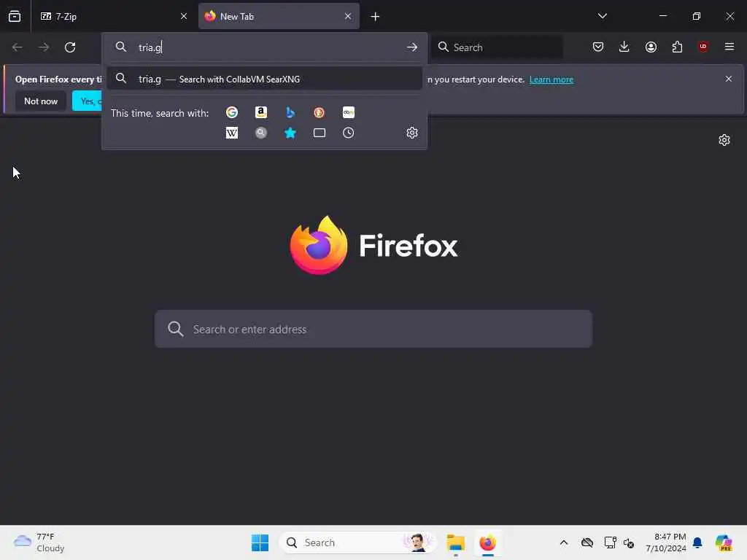
Task: Open uBlock Origin extension
Action: coord(703,47)
